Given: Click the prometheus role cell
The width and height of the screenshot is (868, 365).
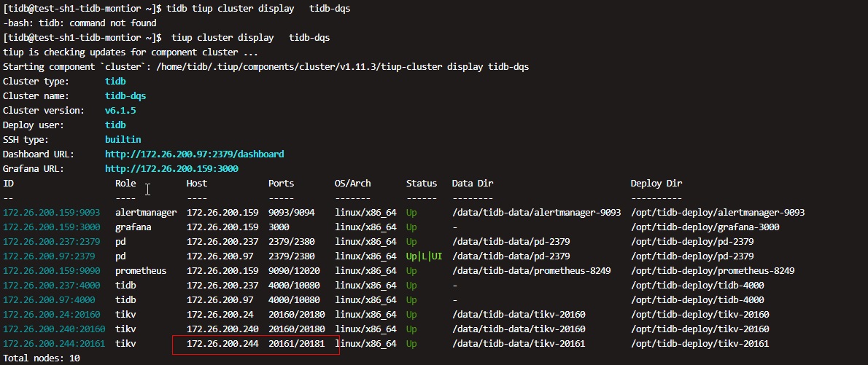Looking at the screenshot, I should point(141,271).
